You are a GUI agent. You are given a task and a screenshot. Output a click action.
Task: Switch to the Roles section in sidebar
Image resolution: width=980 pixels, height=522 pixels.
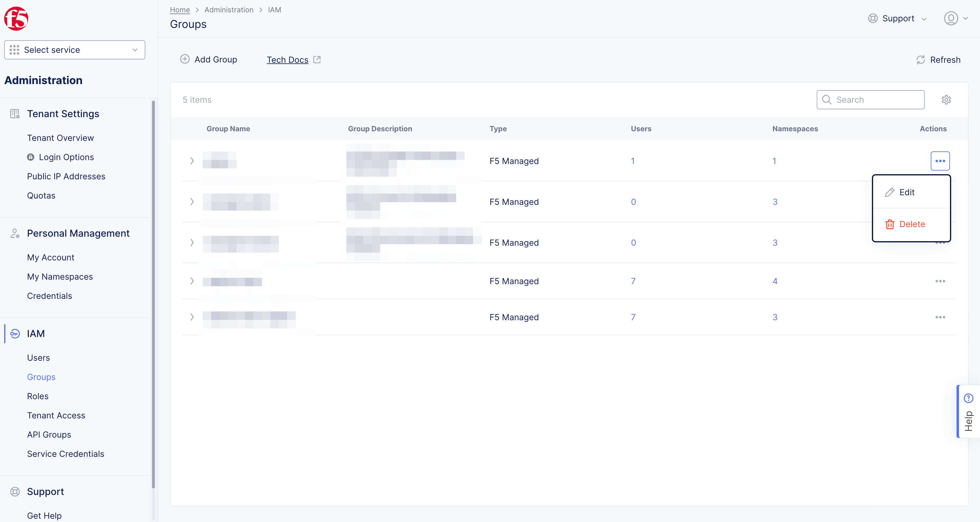(38, 396)
